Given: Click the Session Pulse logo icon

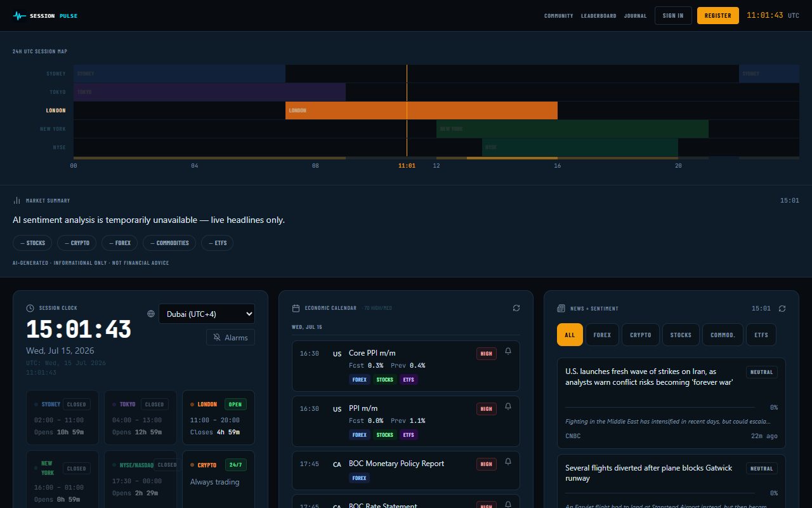Looking at the screenshot, I should click(20, 16).
